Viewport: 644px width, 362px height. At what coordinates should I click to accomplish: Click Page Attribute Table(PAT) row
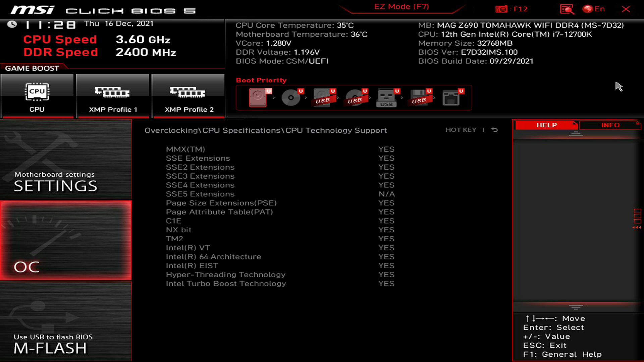click(x=280, y=212)
